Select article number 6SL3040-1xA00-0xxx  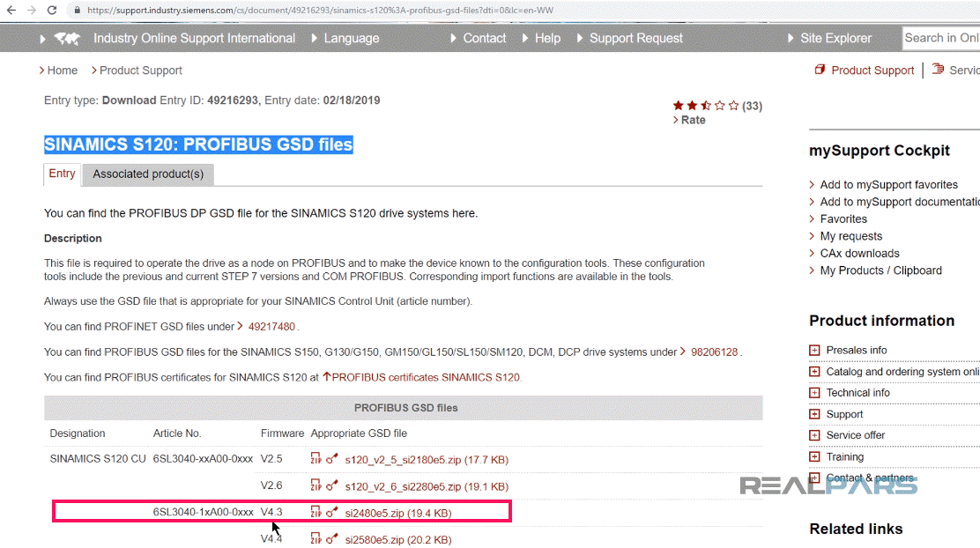click(203, 513)
